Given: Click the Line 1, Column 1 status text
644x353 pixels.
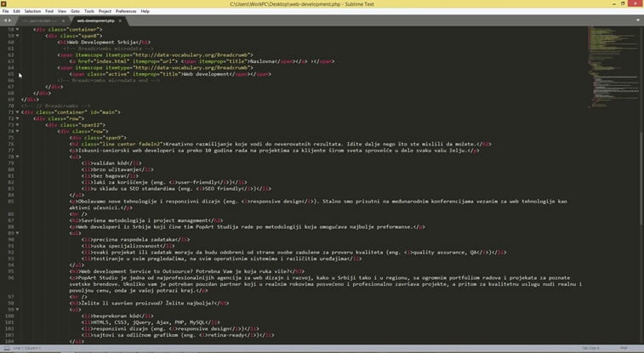Looking at the screenshot, I should pyautogui.click(x=27, y=348).
